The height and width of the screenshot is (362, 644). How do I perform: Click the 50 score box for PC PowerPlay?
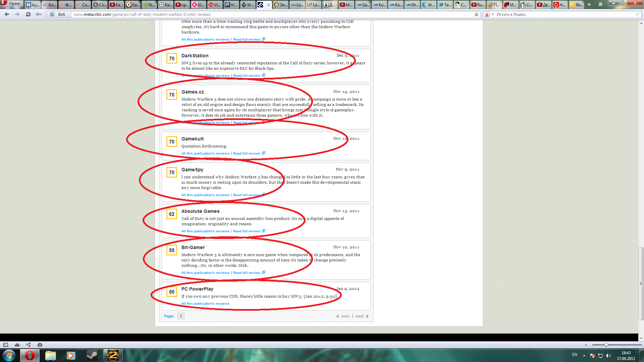(x=172, y=292)
